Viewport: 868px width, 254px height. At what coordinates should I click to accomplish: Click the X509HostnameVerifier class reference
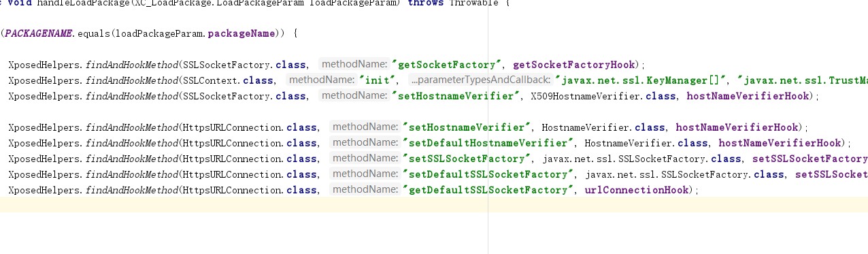click(x=603, y=96)
